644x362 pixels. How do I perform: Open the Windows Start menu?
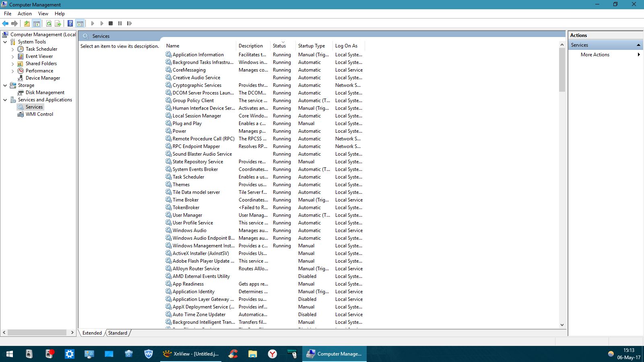pyautogui.click(x=10, y=354)
